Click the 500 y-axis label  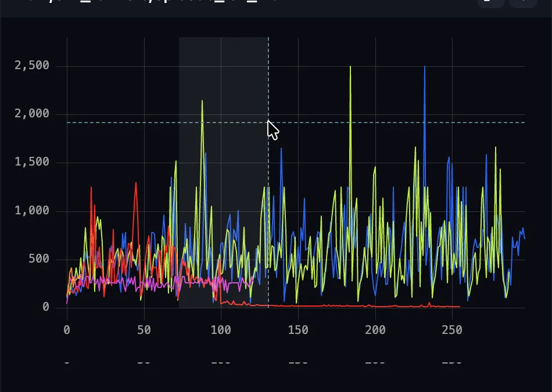(x=39, y=258)
